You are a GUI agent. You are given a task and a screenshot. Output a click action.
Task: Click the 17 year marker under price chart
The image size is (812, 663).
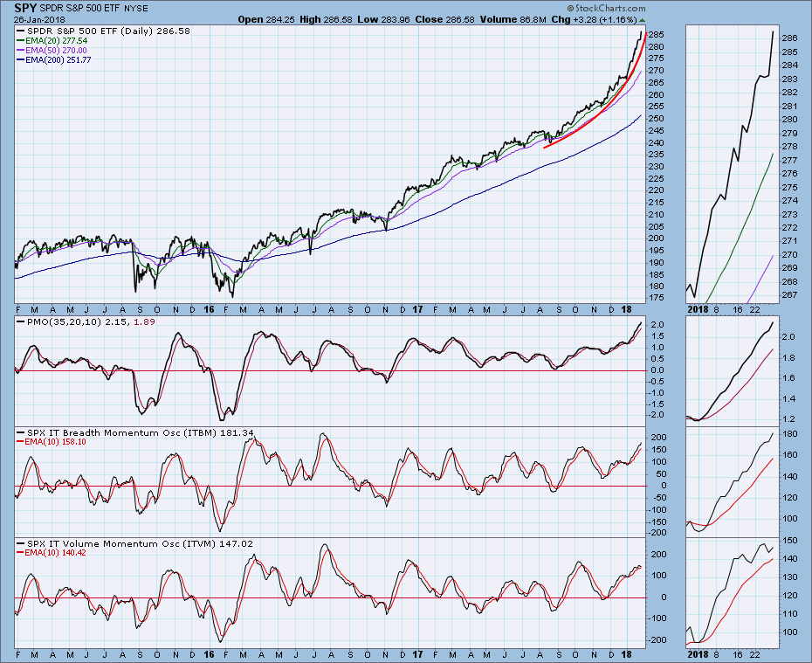click(x=417, y=310)
